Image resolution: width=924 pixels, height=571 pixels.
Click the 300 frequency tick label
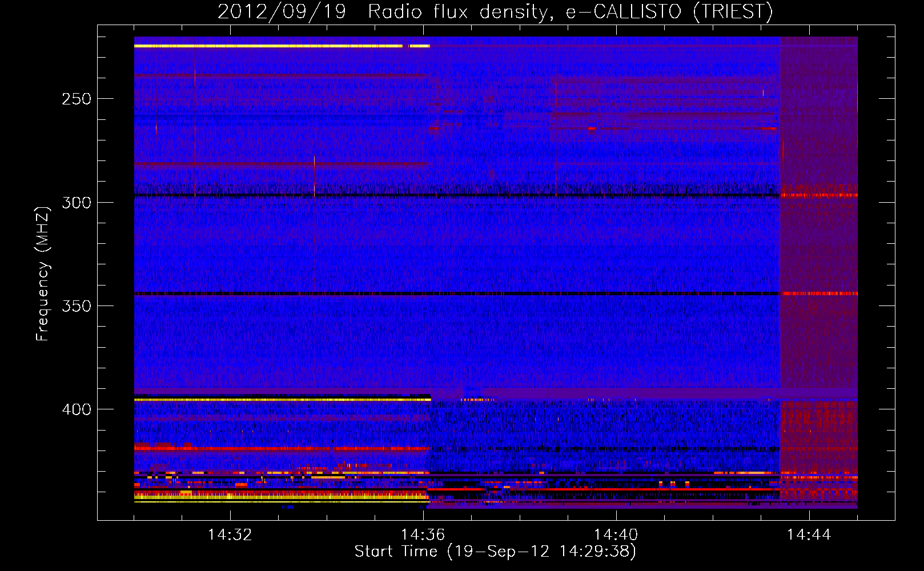(77, 203)
